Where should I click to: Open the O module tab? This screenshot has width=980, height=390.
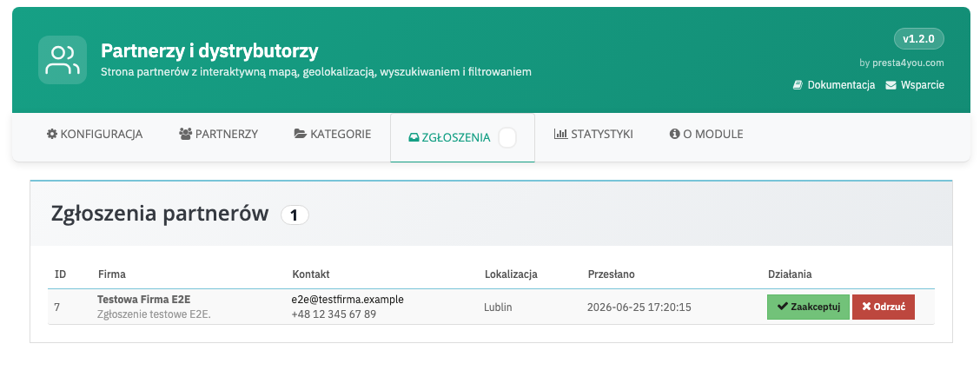706,134
